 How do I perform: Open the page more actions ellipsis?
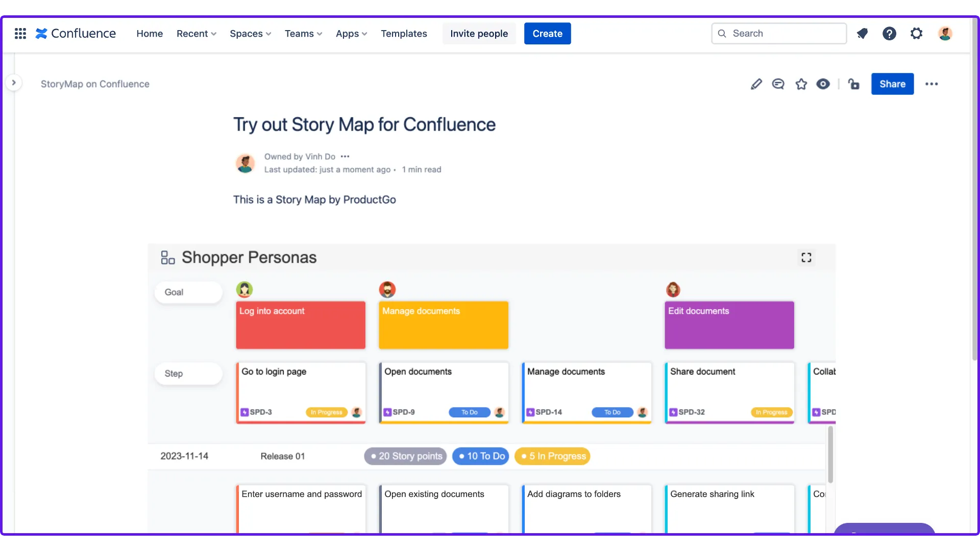[932, 84]
